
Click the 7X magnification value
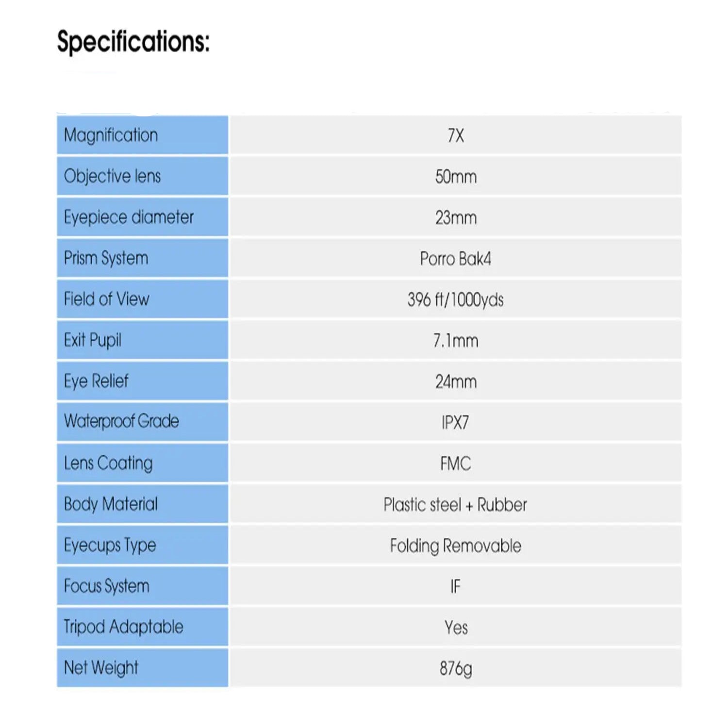[x=456, y=136]
